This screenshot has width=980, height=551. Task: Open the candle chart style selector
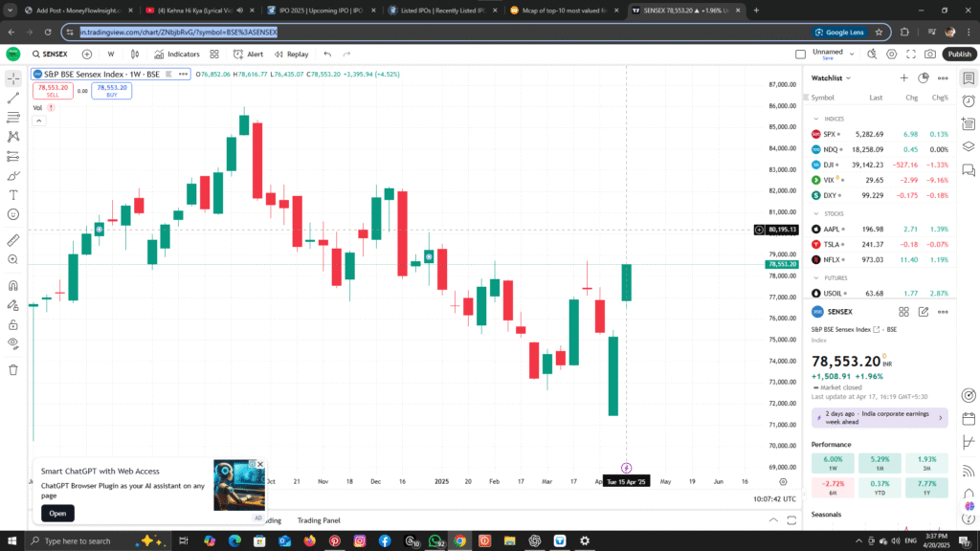135,55
